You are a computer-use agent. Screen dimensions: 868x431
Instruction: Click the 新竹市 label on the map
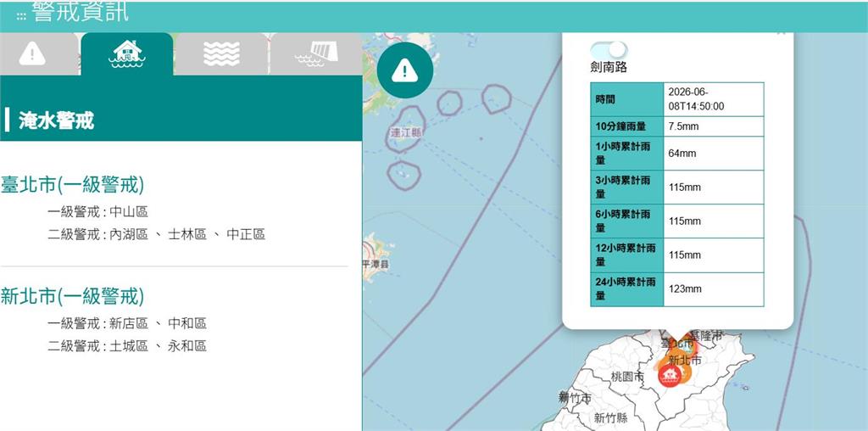(x=575, y=398)
